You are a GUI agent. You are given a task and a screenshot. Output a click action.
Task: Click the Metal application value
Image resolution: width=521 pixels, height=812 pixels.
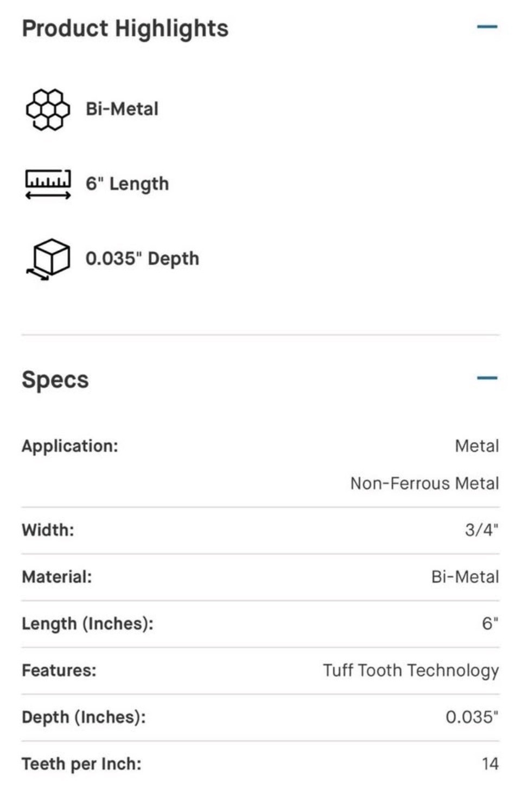click(477, 446)
